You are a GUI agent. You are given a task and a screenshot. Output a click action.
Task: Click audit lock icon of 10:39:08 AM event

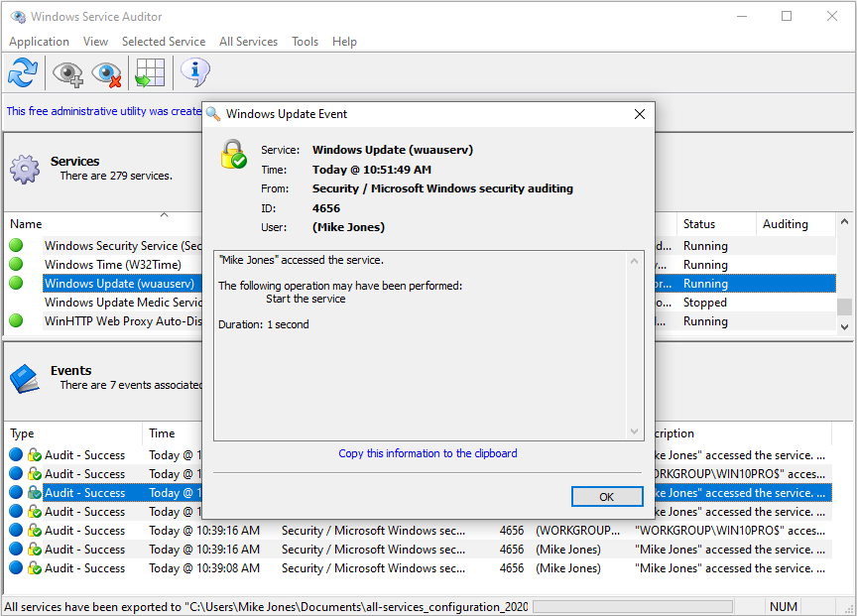(x=35, y=568)
